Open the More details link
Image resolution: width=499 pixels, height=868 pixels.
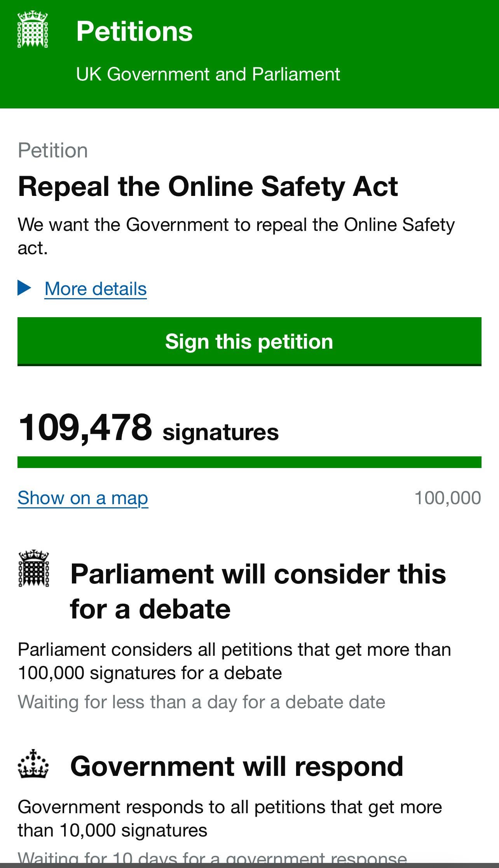(x=96, y=289)
